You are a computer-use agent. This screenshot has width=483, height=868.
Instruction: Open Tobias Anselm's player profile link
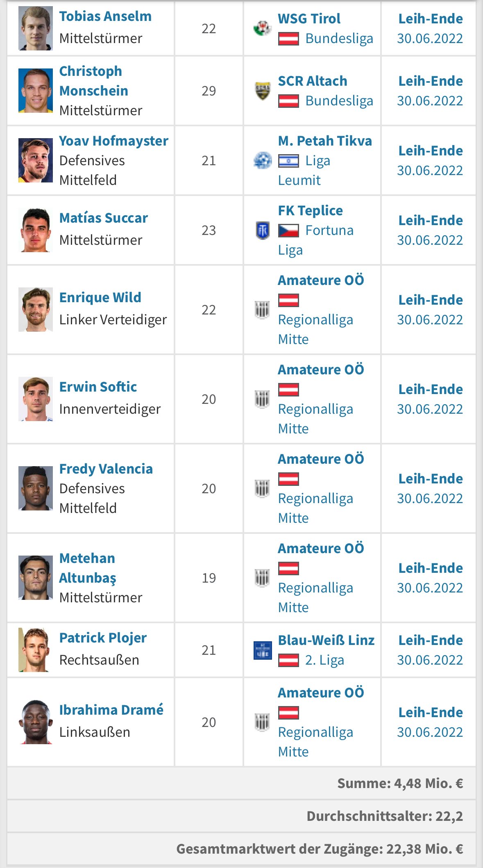point(105,16)
